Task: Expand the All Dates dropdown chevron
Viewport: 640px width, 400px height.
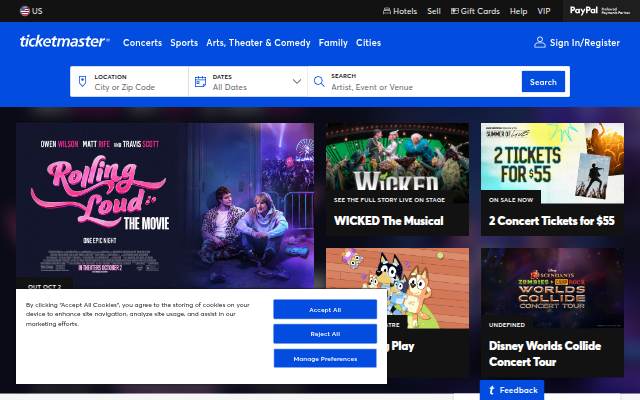Action: [297, 81]
